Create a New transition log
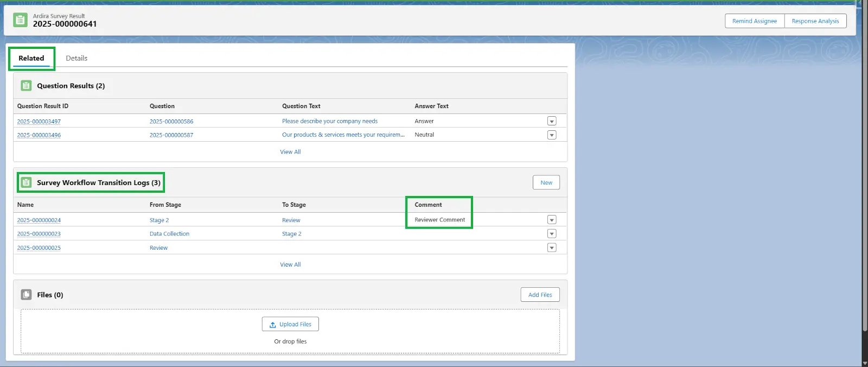Viewport: 868px width, 367px height. pyautogui.click(x=546, y=182)
